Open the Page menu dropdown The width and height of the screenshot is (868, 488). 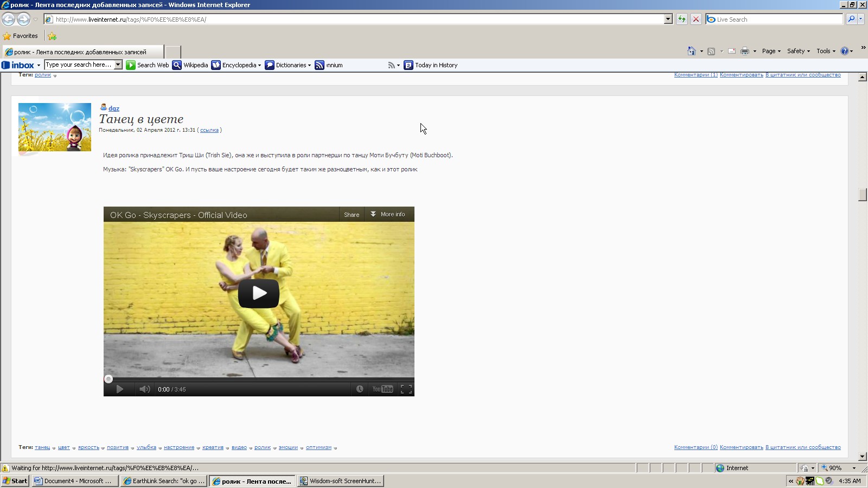[x=771, y=51]
